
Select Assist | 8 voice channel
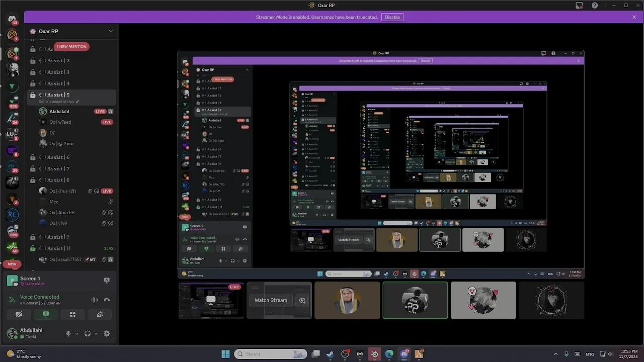(x=71, y=180)
